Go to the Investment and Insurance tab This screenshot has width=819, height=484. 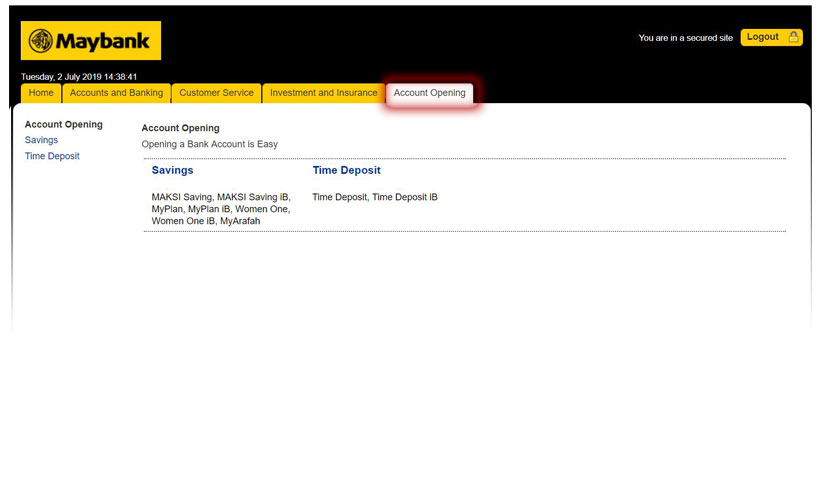coord(323,93)
